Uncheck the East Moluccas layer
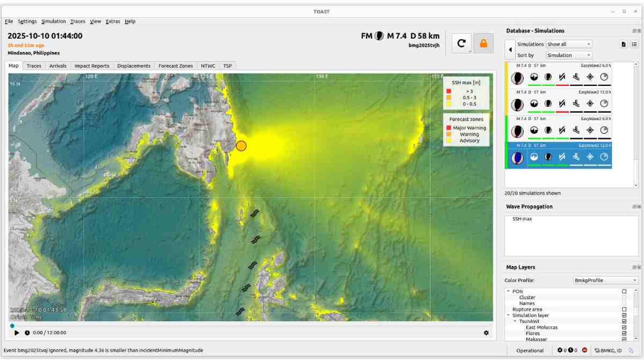Screen dimensions: 644x362 (624, 327)
